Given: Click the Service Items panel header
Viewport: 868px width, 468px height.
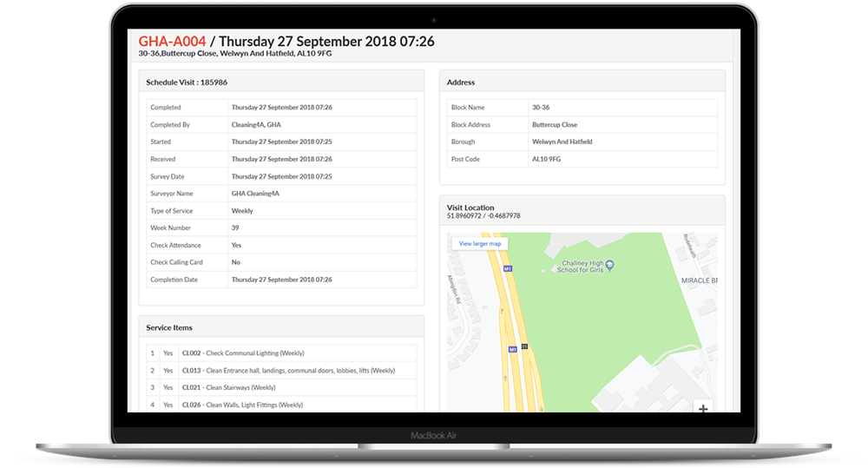Looking at the screenshot, I should [169, 328].
